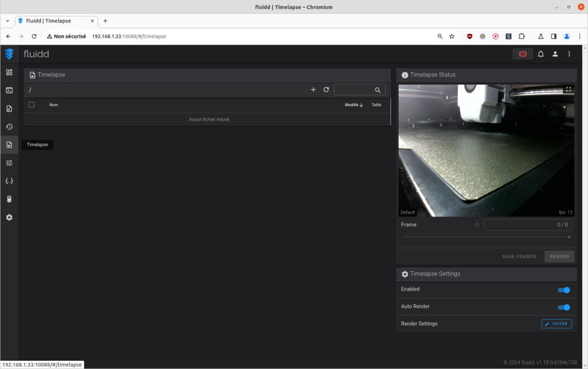
Task: Click the Timelapse Status info icon
Action: coord(405,75)
